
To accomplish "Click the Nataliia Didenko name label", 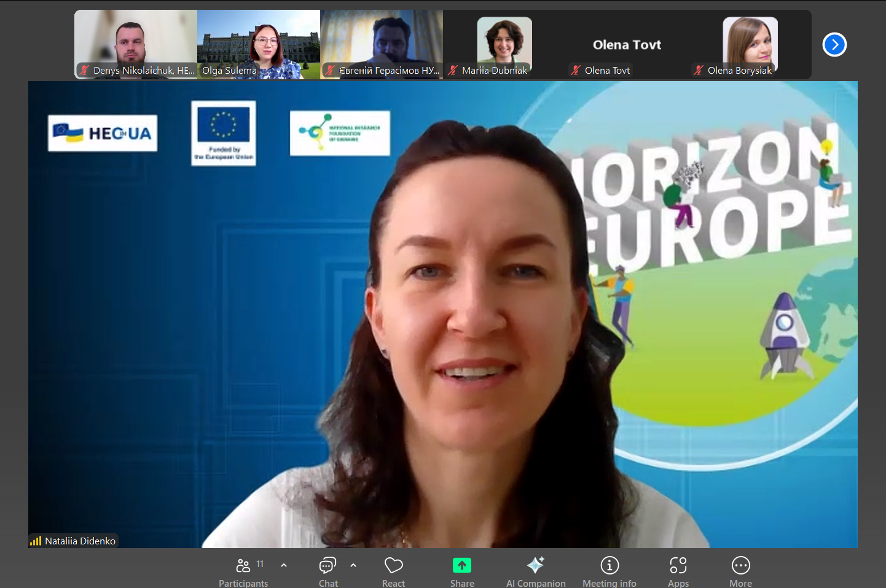I will click(80, 541).
